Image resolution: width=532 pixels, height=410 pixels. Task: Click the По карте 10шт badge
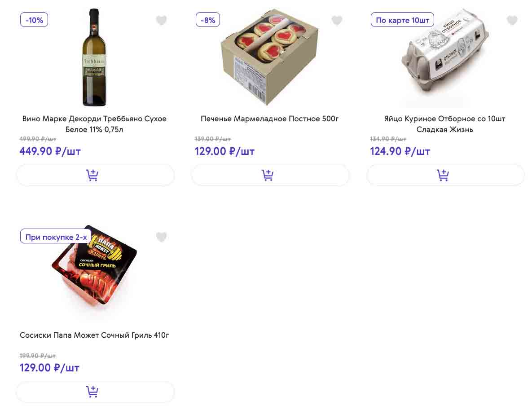click(x=402, y=20)
